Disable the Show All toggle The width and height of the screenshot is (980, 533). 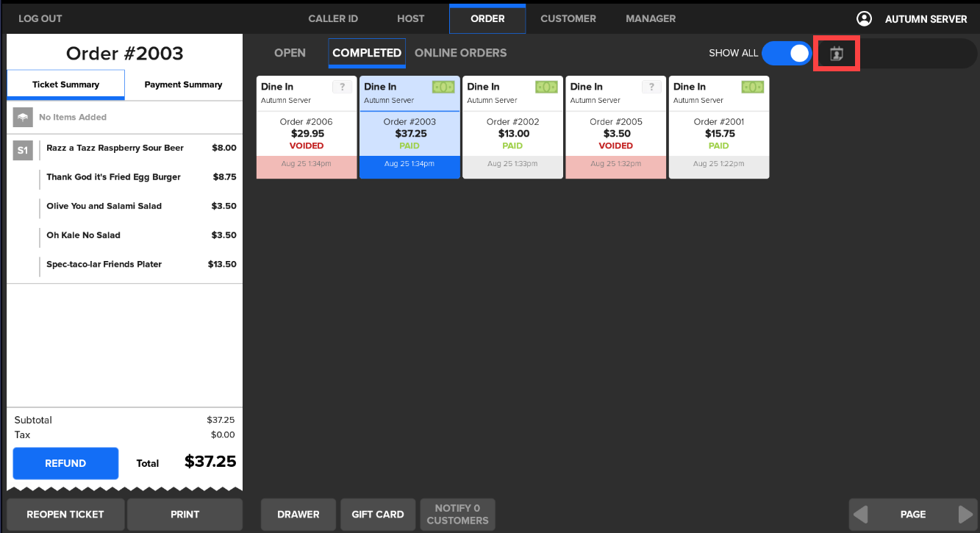786,54
